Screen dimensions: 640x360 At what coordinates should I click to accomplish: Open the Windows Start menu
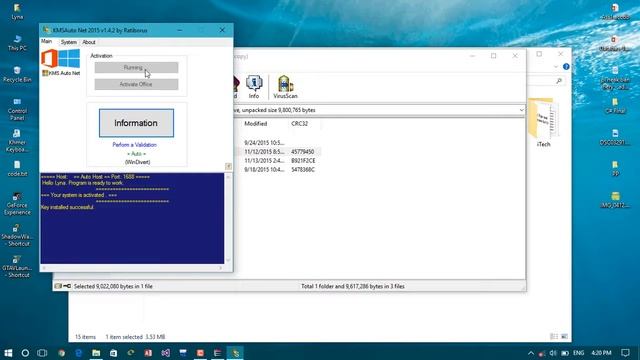tap(8, 353)
